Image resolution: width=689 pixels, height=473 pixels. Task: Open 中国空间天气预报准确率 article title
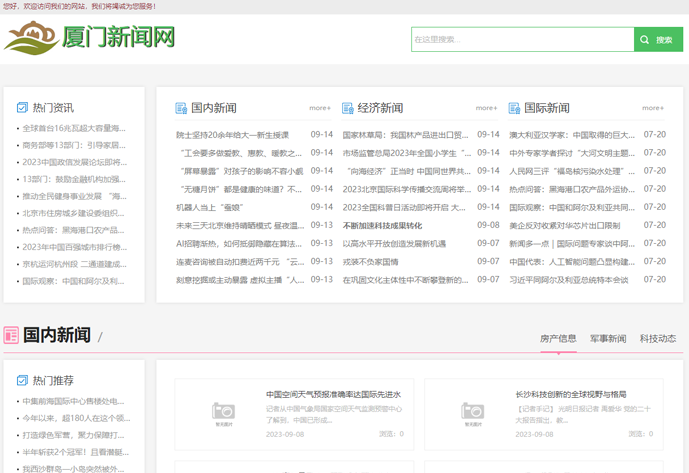pyautogui.click(x=333, y=395)
